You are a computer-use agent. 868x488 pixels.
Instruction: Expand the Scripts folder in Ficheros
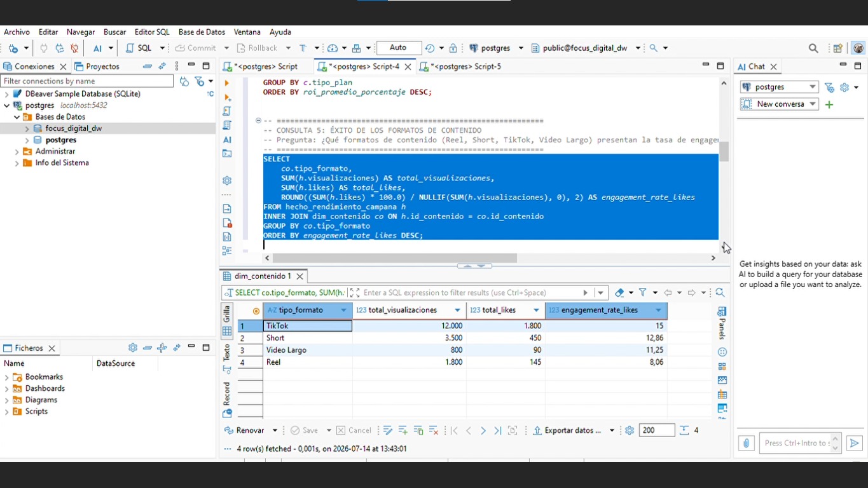(x=7, y=412)
